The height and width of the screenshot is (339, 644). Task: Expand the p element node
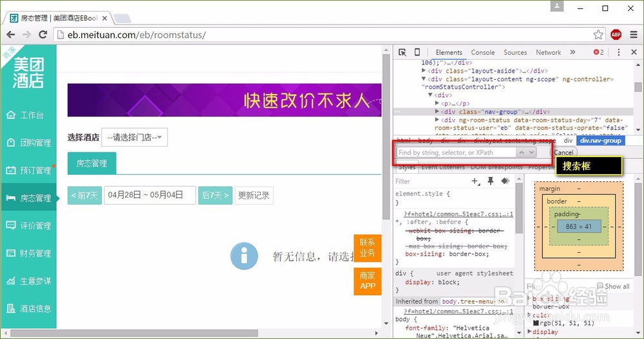[437, 104]
